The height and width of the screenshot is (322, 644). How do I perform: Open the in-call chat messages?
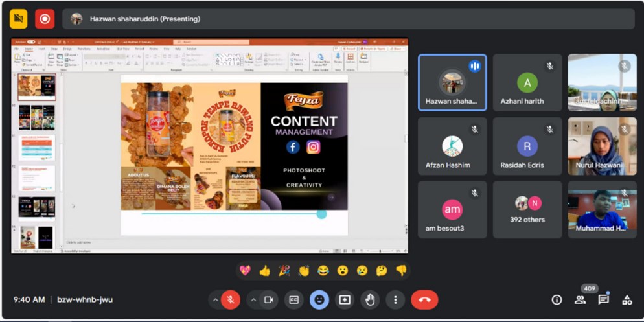pyautogui.click(x=603, y=300)
